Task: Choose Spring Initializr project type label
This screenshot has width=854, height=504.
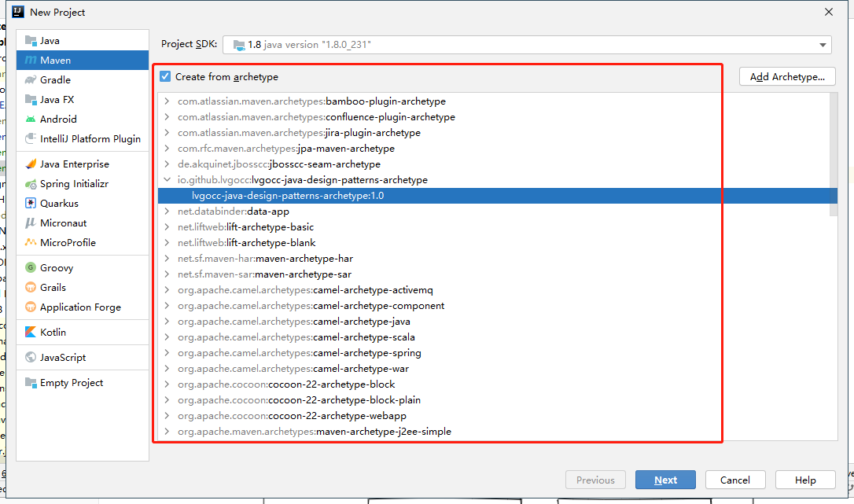Action: tap(74, 184)
